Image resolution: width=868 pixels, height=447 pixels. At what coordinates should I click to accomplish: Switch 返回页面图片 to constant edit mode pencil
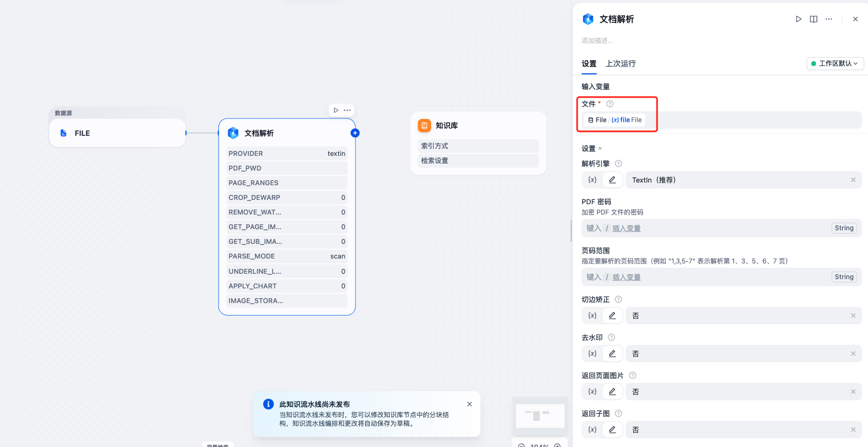pyautogui.click(x=612, y=392)
